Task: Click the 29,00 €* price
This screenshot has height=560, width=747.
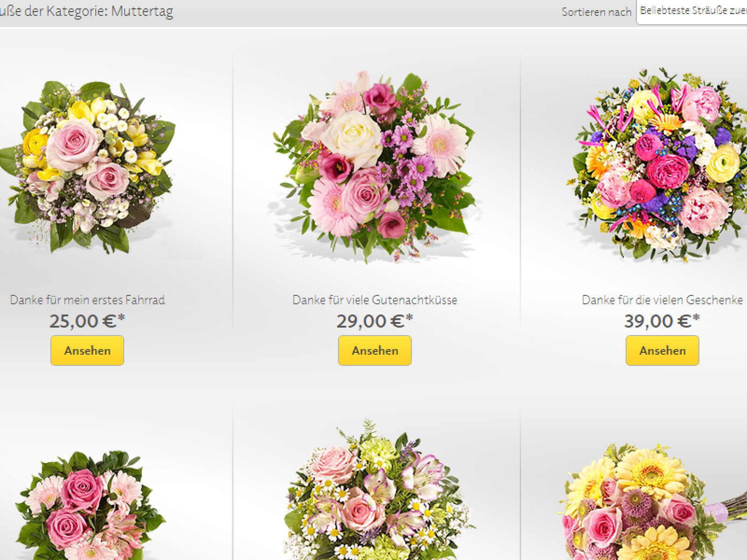Action: point(375,321)
